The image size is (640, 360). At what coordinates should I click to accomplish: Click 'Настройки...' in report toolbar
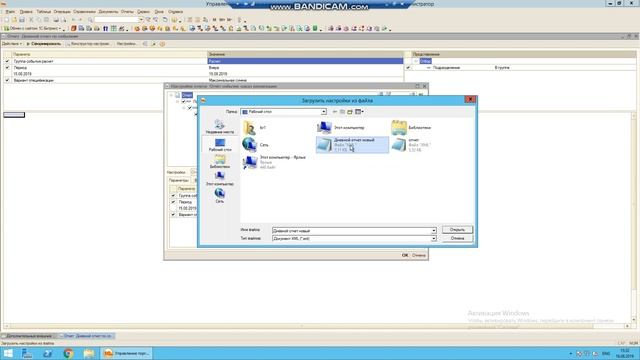(x=127, y=44)
